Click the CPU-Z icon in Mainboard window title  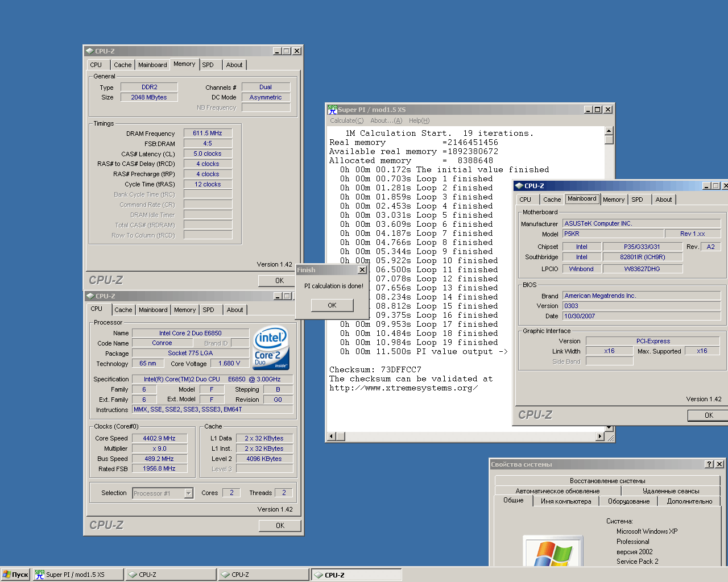pyautogui.click(x=519, y=186)
